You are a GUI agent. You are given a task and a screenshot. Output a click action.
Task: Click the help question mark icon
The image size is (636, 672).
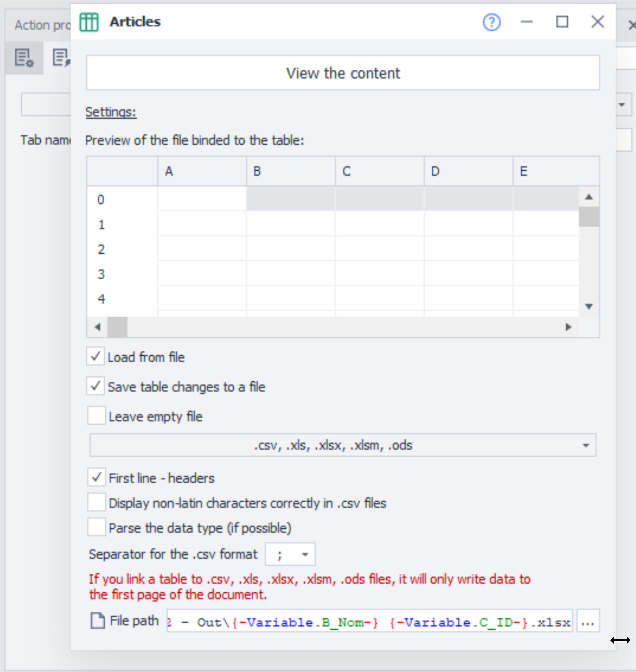coord(491,22)
